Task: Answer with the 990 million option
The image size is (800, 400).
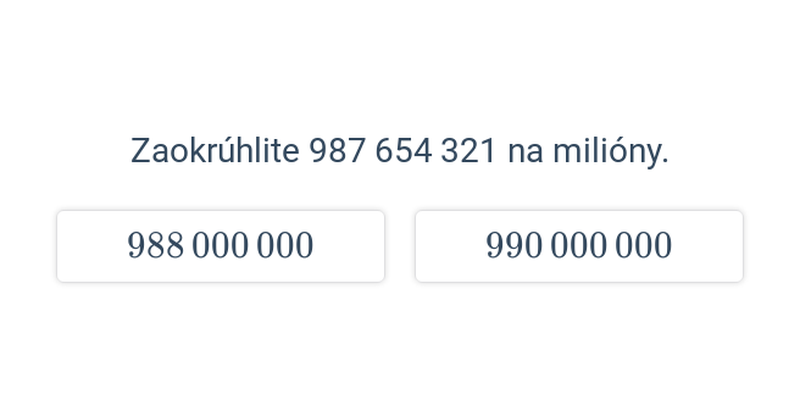Action: coord(579,246)
